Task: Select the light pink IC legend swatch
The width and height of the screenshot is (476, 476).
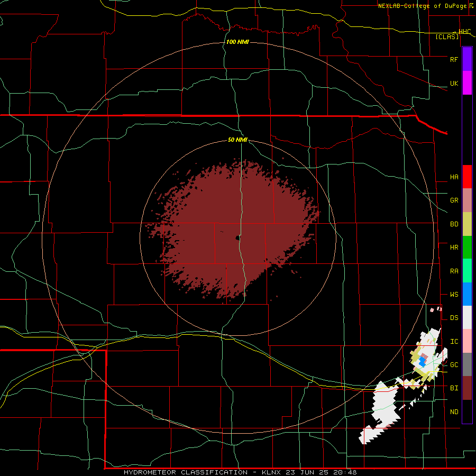Action: point(467,341)
